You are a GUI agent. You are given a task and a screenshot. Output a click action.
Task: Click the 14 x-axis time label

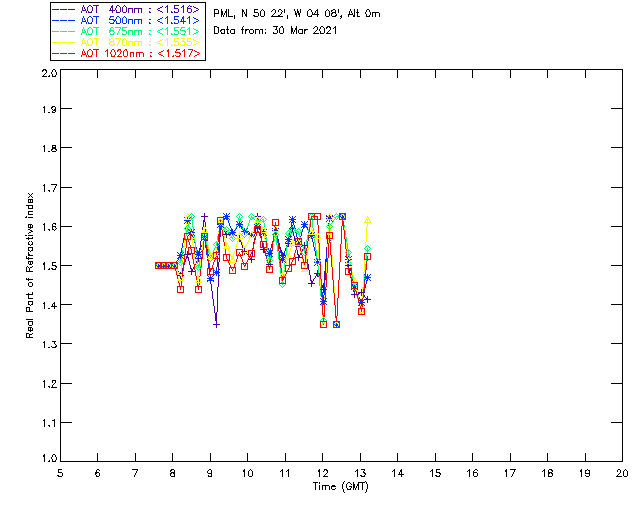pos(398,473)
